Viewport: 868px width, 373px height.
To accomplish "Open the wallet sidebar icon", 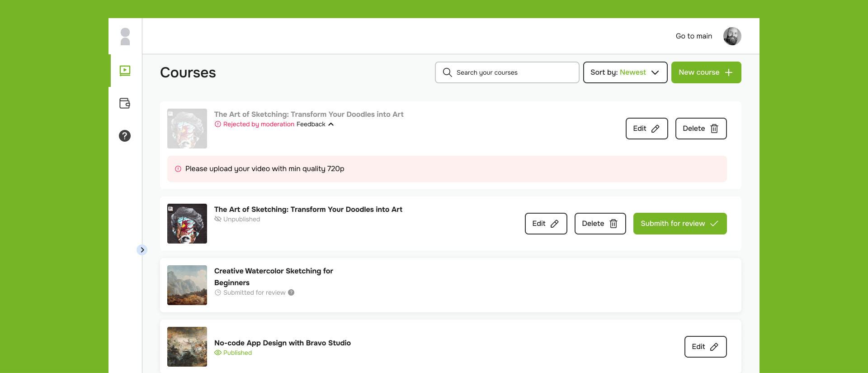I will pyautogui.click(x=125, y=103).
